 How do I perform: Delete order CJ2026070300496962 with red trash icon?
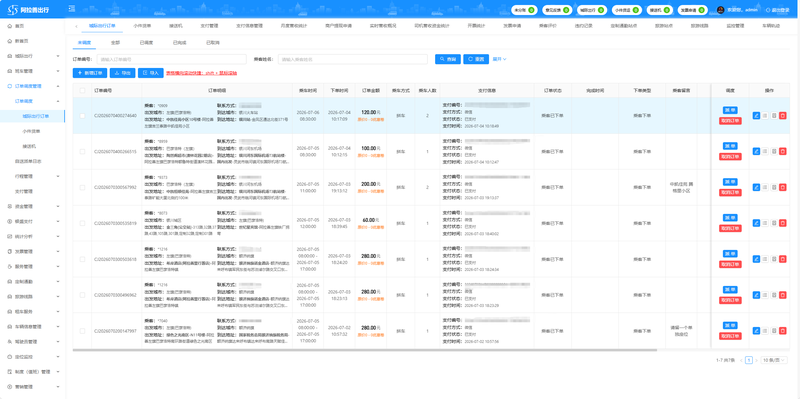783,295
